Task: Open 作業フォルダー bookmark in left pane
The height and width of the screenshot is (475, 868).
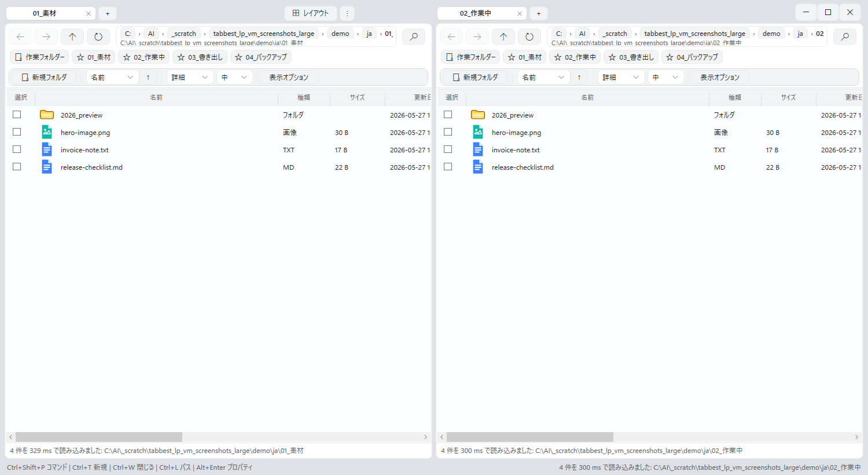Action: pyautogui.click(x=39, y=57)
